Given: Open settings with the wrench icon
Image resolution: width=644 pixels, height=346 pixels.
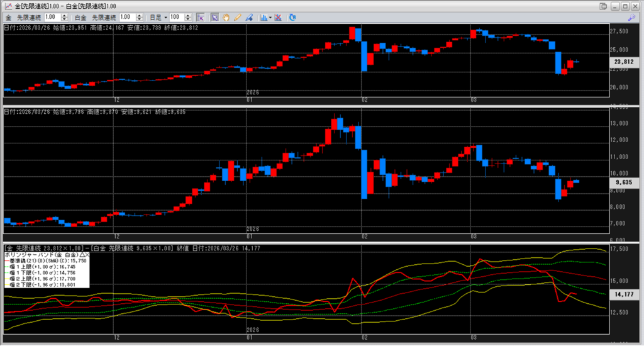Looking at the screenshot, I should [x=631, y=17].
